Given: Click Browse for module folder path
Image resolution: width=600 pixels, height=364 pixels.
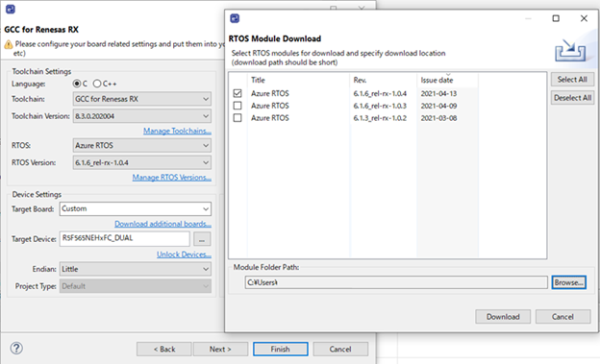Looking at the screenshot, I should [568, 282].
